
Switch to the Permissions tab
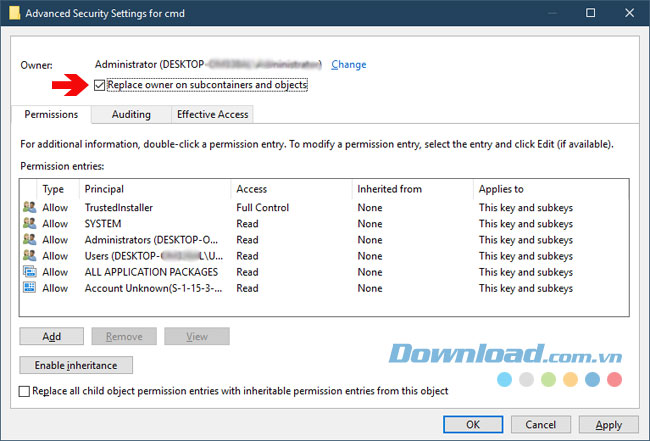click(51, 114)
